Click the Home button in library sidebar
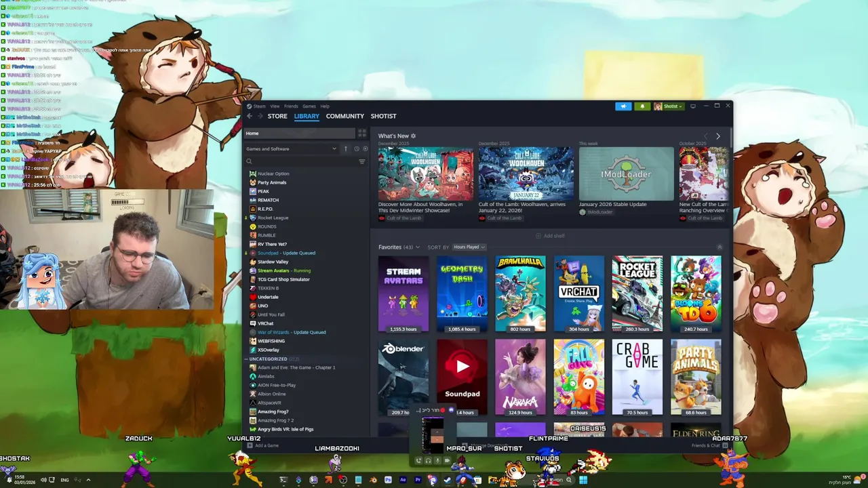 click(299, 134)
